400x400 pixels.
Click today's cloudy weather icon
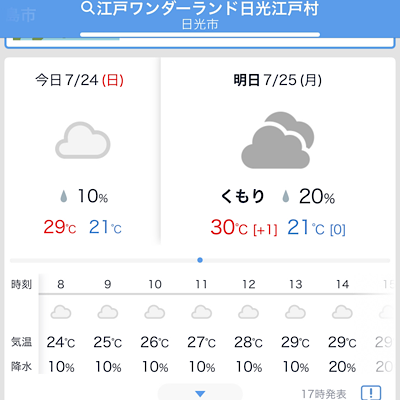tap(83, 140)
